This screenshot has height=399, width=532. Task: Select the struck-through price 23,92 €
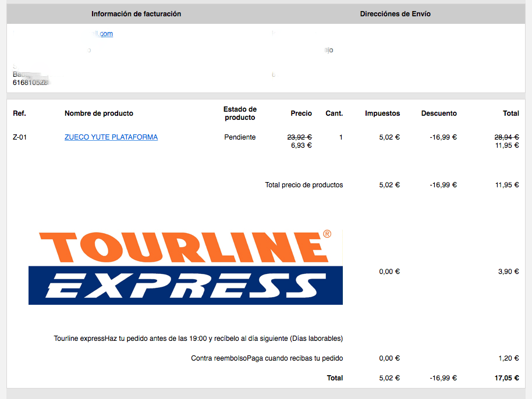pos(300,137)
